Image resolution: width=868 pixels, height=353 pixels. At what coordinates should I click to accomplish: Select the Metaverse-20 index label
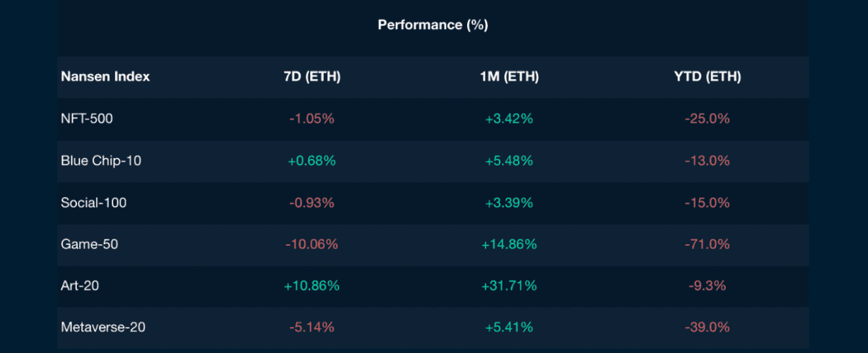(103, 328)
